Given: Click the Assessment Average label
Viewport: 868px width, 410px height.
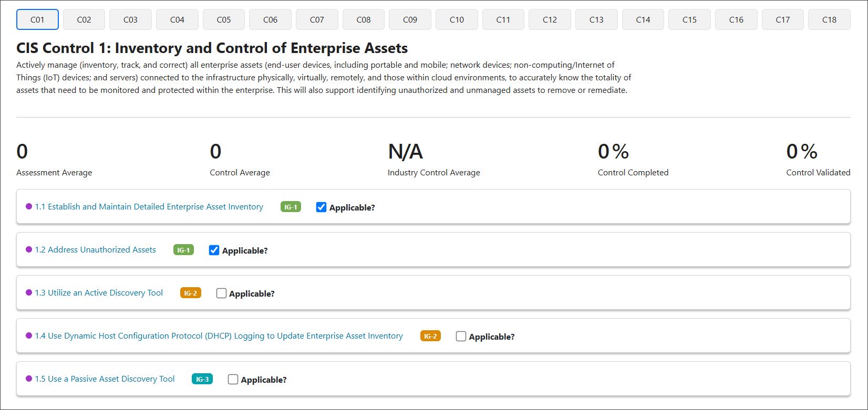Looking at the screenshot, I should [x=54, y=172].
